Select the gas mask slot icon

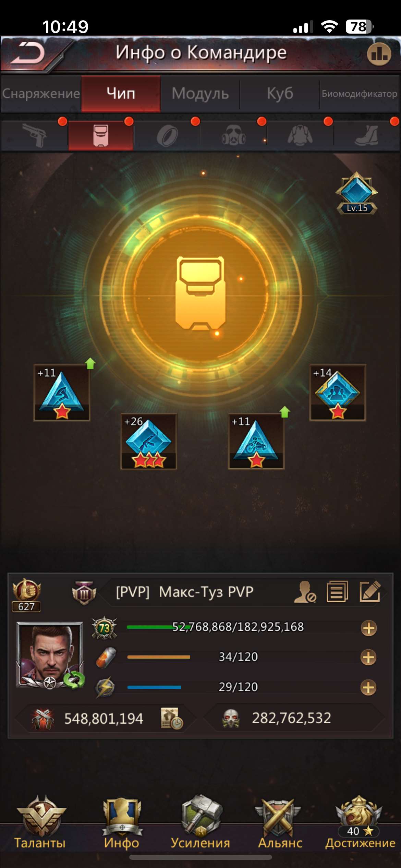coord(234,135)
